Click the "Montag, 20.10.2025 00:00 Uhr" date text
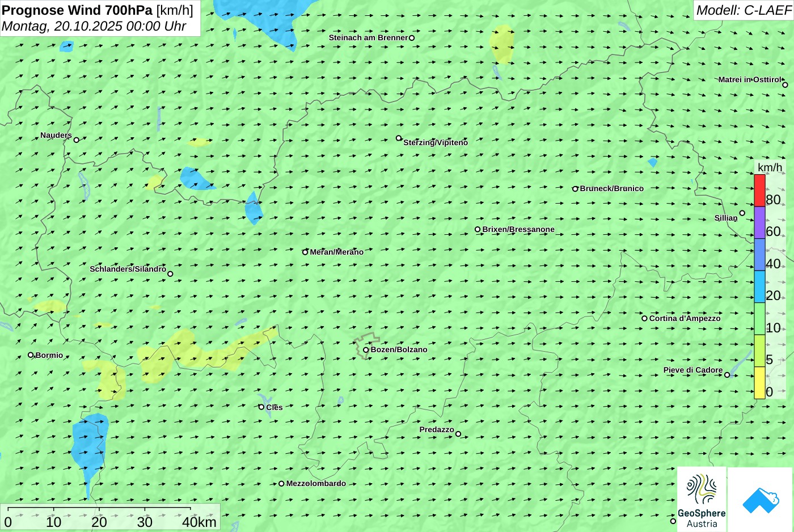Screen dimensions: 794x532 tap(94, 26)
